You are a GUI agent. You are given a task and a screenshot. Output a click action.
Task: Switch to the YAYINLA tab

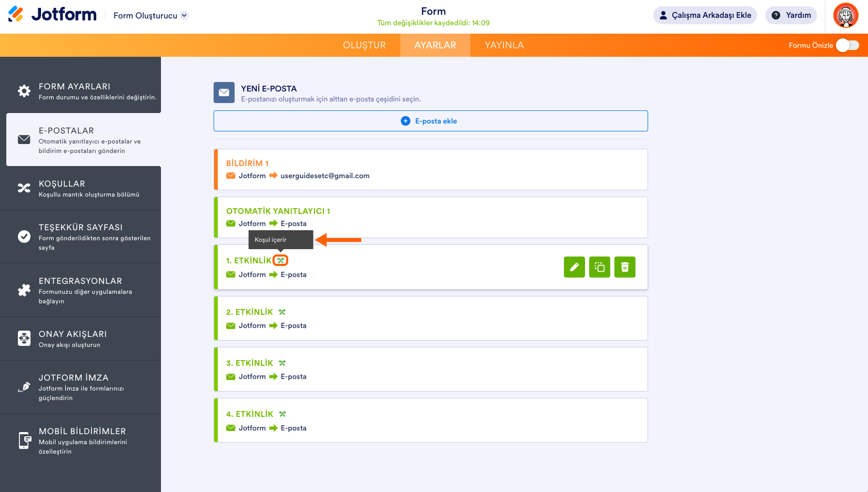click(504, 45)
